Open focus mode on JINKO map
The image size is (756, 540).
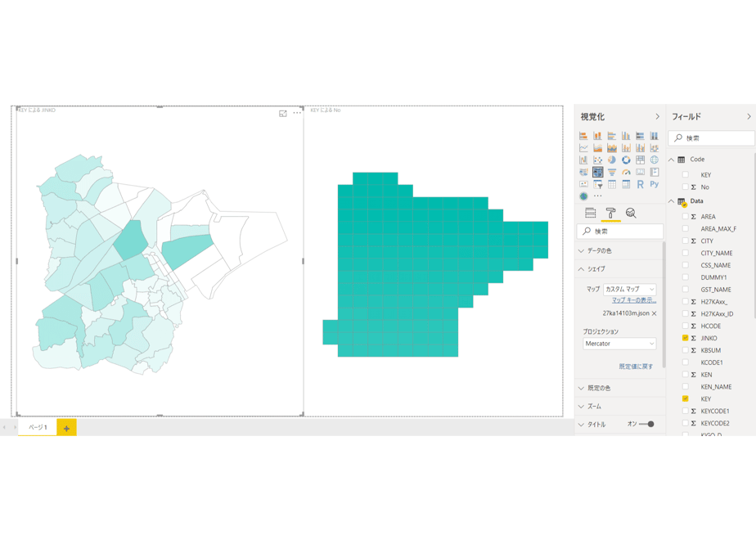[283, 113]
